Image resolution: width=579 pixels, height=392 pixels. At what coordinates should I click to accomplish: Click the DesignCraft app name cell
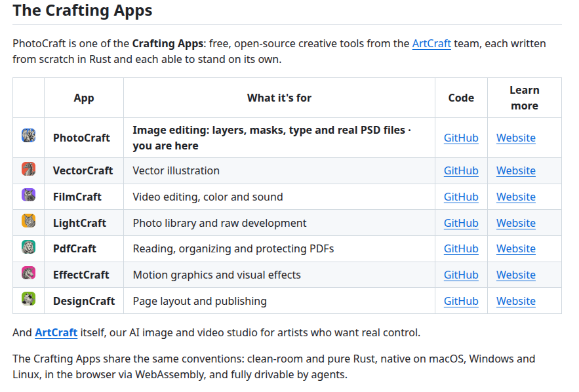(x=84, y=301)
